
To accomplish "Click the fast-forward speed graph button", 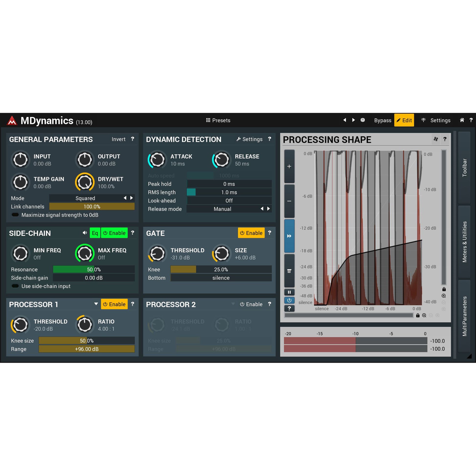I will [x=289, y=236].
